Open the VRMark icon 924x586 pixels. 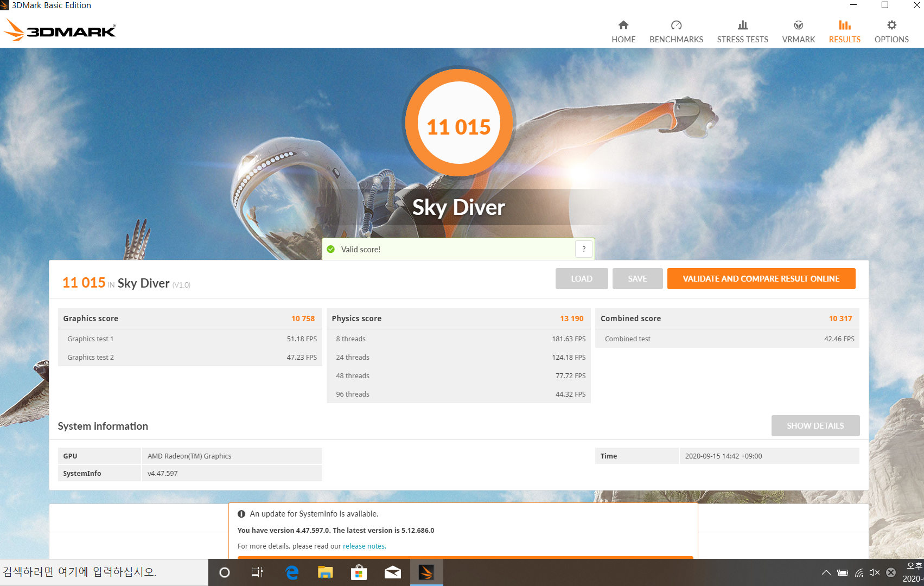tap(798, 25)
